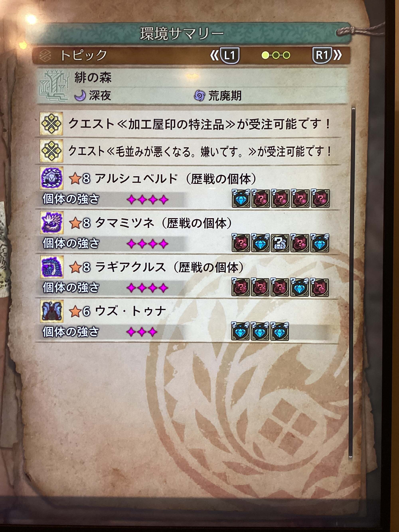Click the crescent moon 深夜 time icon
Screen dimensions: 399x532
(x=80, y=96)
